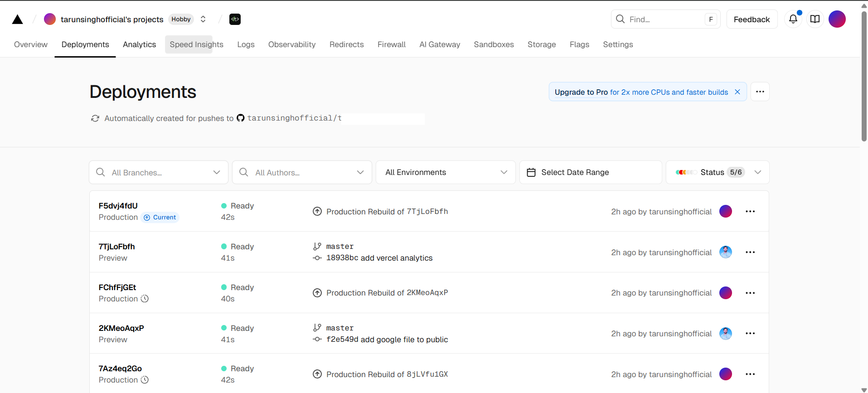Viewport: 868px width, 393px height.
Task: Open deployment 2KMeoAqxP
Action: point(121,328)
